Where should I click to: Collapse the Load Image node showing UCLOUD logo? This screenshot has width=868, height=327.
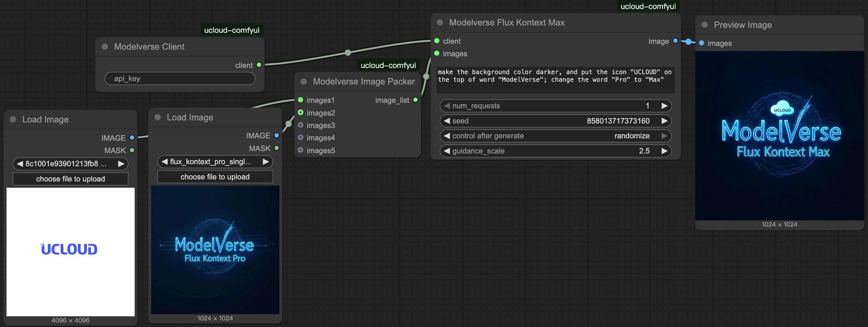[x=13, y=119]
